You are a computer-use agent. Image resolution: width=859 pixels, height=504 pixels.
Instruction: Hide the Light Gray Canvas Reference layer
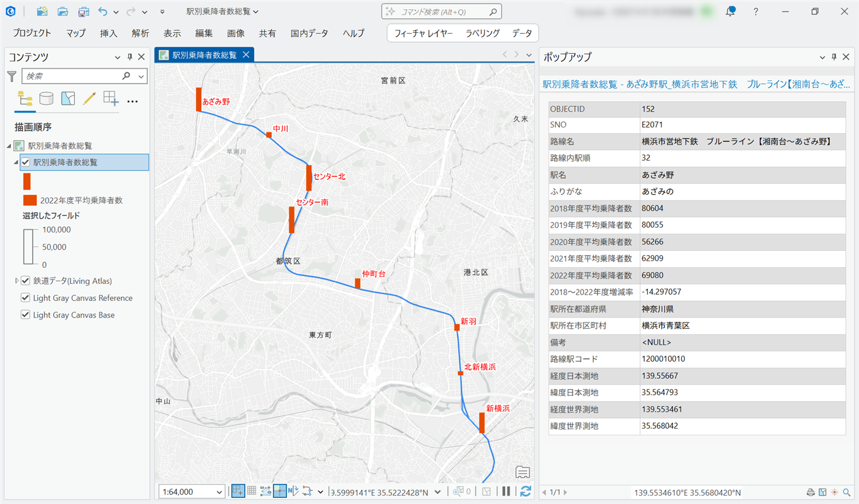[x=26, y=298]
